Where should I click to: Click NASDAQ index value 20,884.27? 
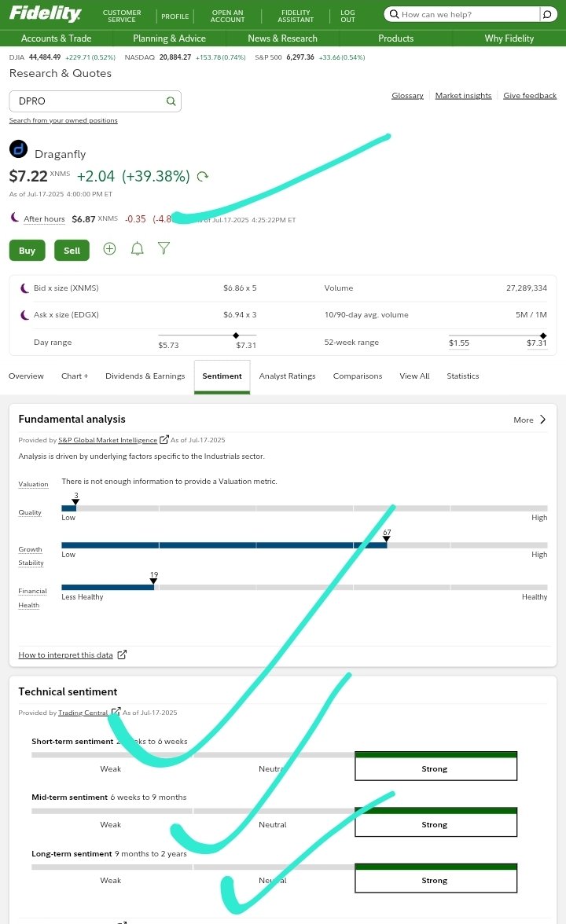point(175,57)
